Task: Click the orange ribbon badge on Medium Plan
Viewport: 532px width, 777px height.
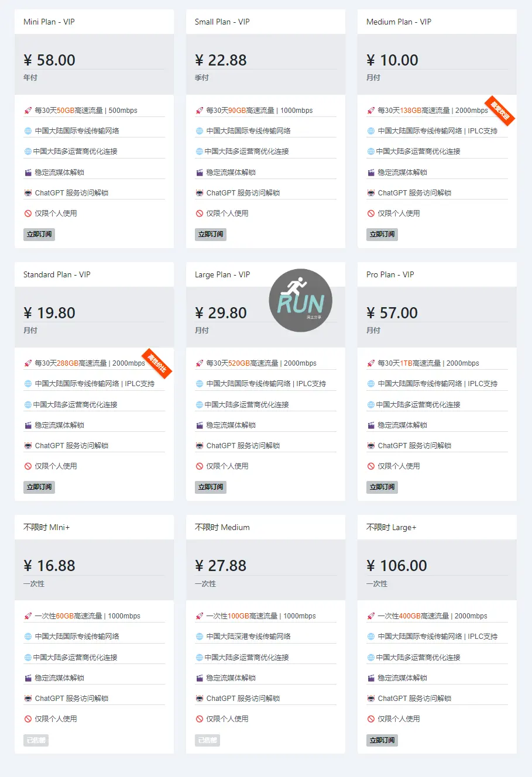Action: (499, 111)
